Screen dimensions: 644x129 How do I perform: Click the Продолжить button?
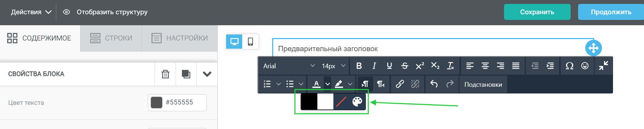[x=611, y=12]
